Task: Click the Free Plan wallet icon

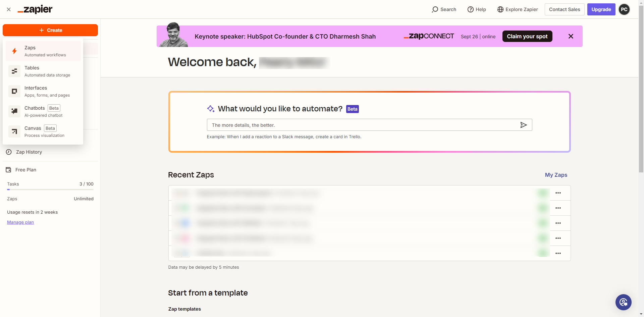Action: pyautogui.click(x=8, y=170)
